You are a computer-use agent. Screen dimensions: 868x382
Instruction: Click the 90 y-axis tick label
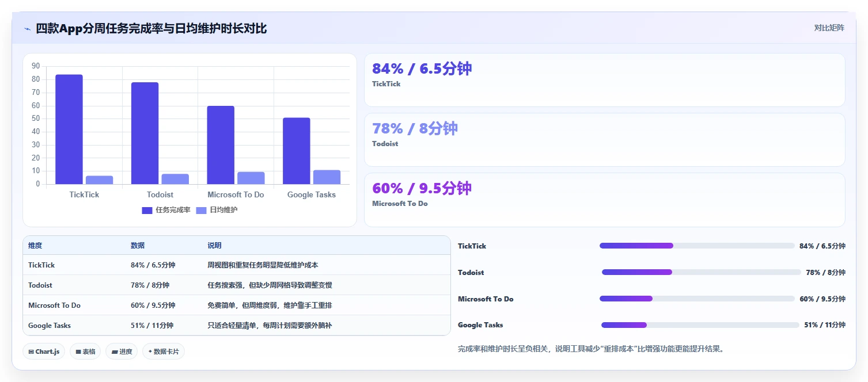pyautogui.click(x=36, y=66)
